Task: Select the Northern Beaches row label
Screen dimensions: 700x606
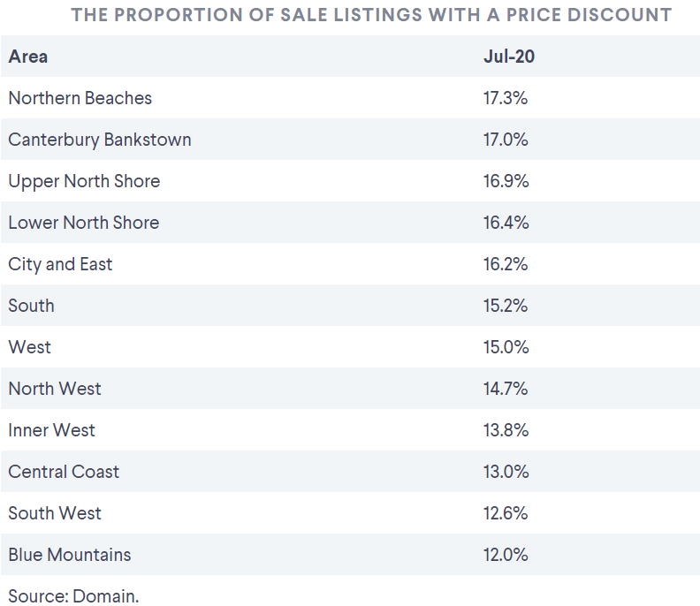Action: pyautogui.click(x=80, y=98)
